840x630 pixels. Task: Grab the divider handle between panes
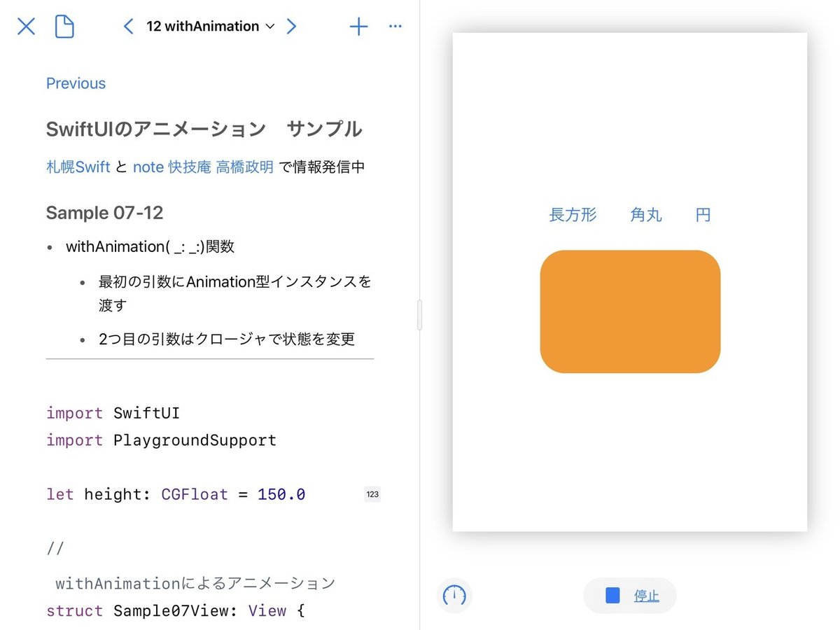point(420,315)
